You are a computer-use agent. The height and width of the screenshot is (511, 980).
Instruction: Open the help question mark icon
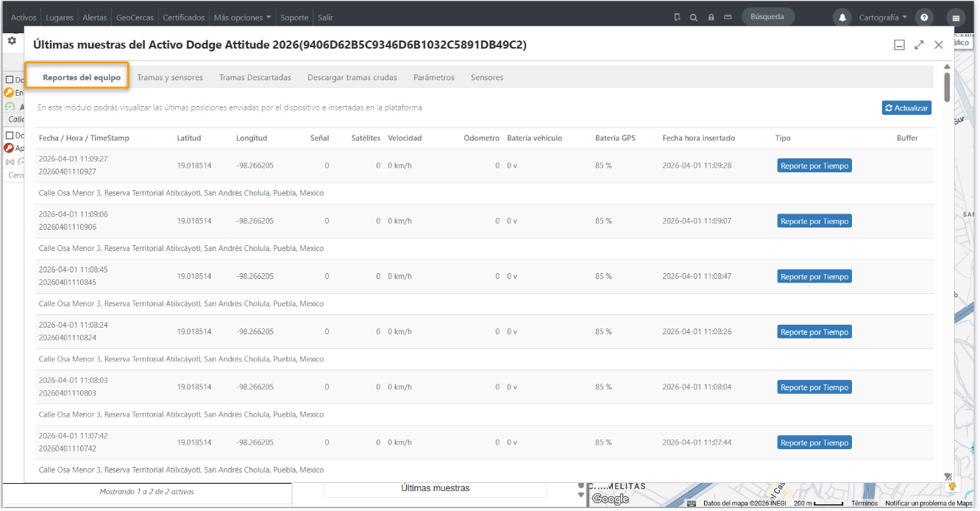click(925, 18)
